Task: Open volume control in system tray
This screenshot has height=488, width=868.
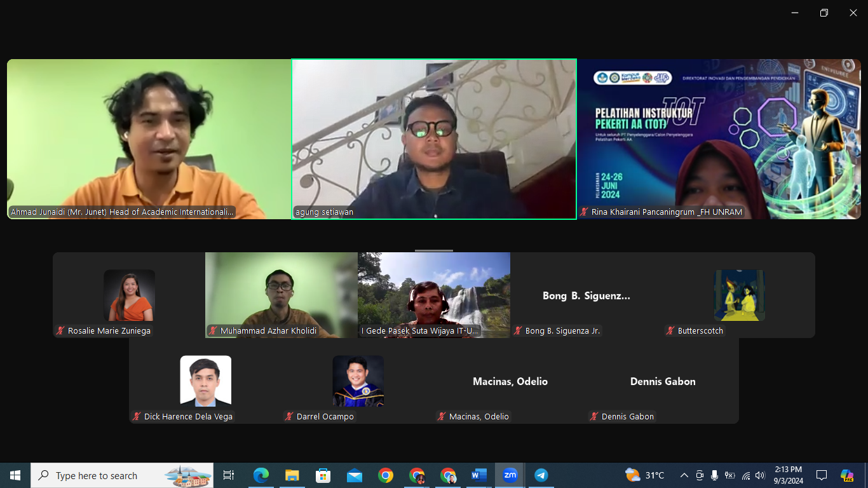Action: click(761, 475)
